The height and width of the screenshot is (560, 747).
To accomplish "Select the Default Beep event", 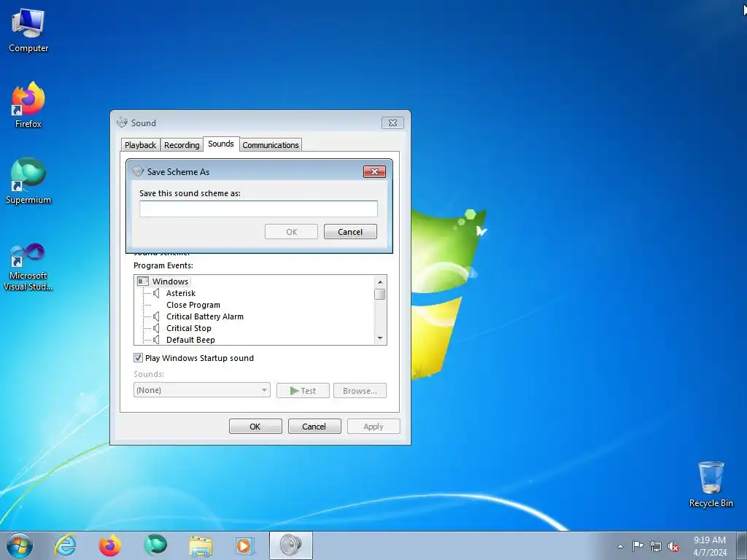I will point(190,340).
